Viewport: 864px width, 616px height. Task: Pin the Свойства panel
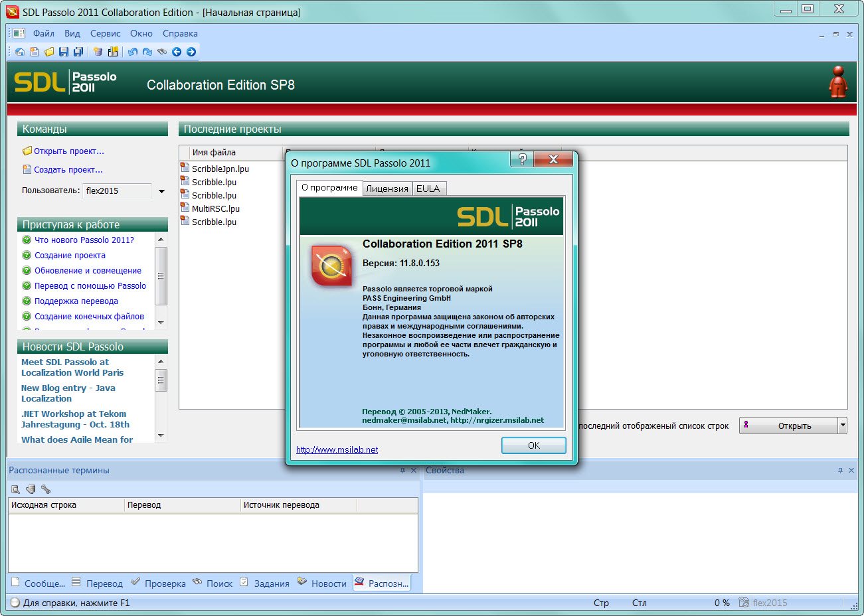coord(840,470)
